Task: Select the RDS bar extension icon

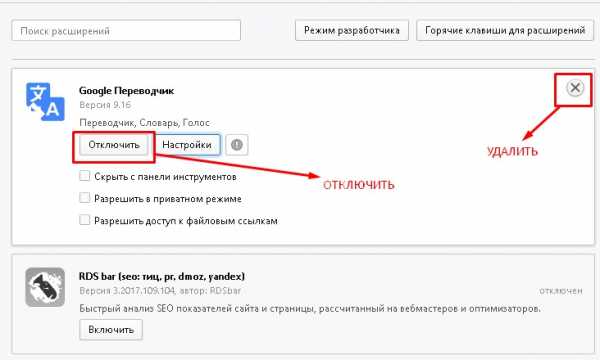Action: tap(45, 287)
